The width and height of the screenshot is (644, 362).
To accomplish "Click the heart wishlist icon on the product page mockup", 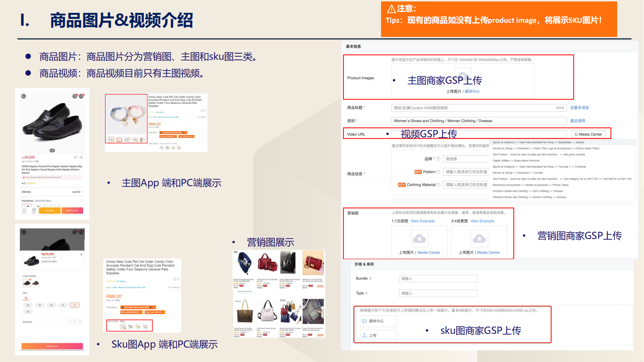I will pos(75,157).
